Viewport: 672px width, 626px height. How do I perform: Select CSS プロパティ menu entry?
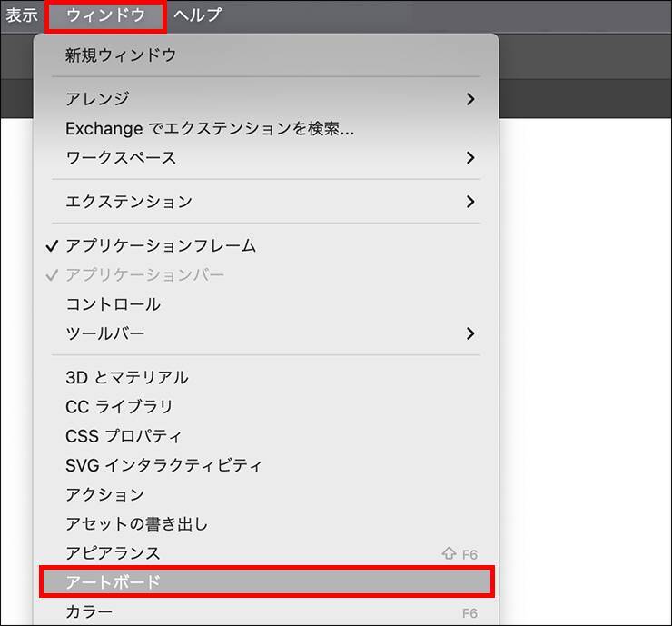[x=124, y=436]
